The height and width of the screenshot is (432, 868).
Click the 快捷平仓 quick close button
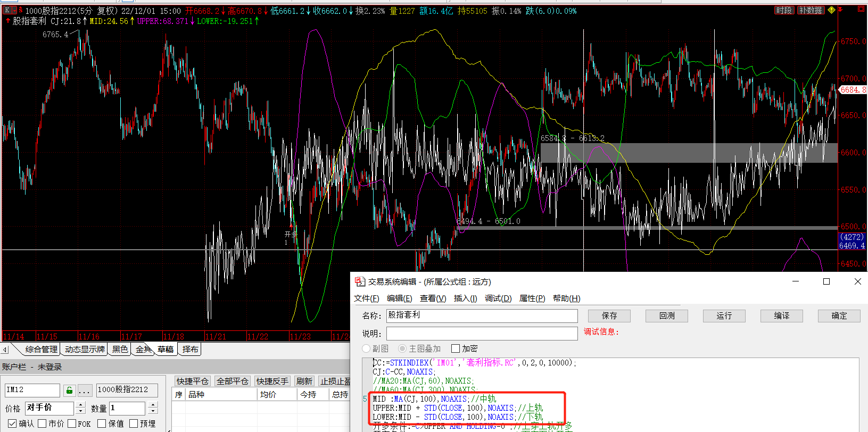pos(193,381)
